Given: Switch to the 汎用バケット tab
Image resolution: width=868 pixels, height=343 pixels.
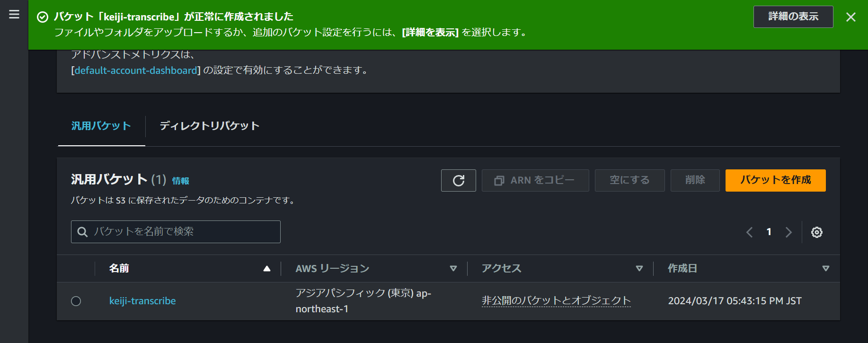Looking at the screenshot, I should click(101, 126).
